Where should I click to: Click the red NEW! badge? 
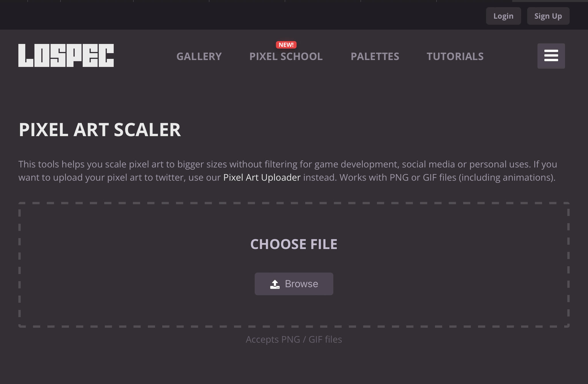286,45
